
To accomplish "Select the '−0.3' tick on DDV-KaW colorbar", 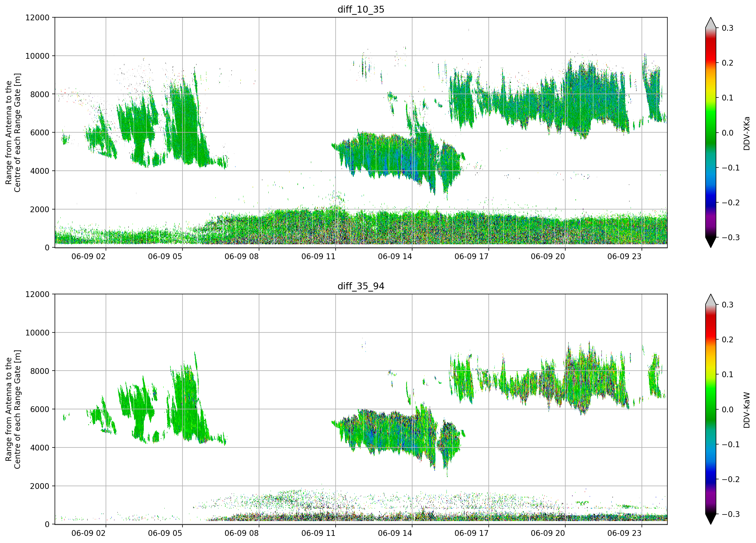I will 731,514.
